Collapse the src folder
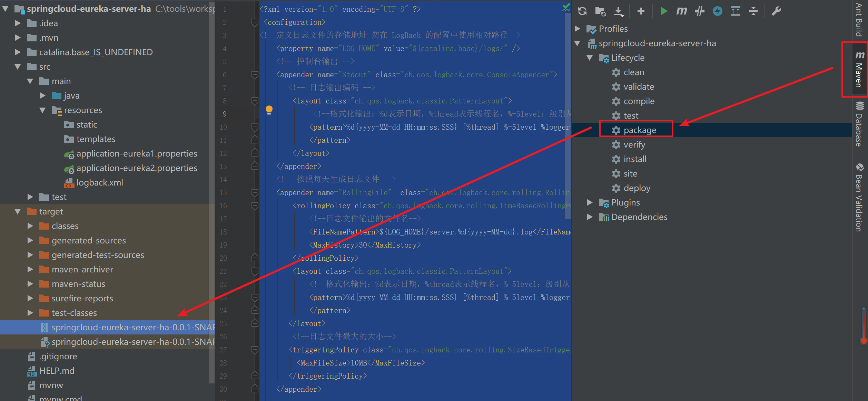This screenshot has height=401, width=868. pyautogui.click(x=18, y=67)
